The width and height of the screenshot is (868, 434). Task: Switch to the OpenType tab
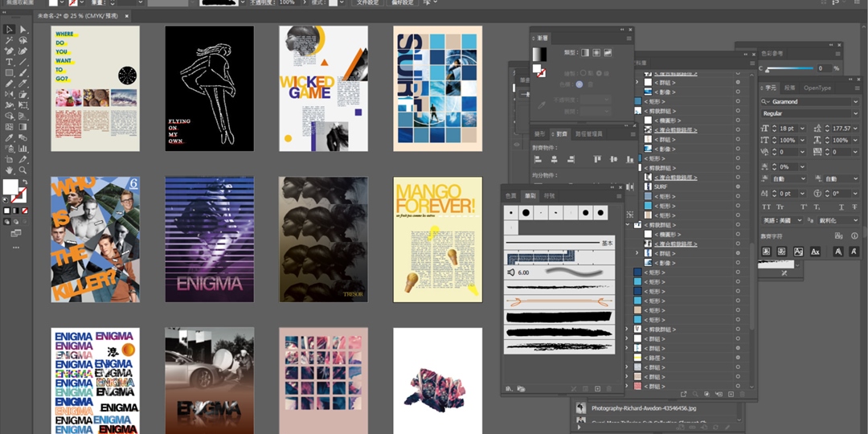(x=817, y=88)
